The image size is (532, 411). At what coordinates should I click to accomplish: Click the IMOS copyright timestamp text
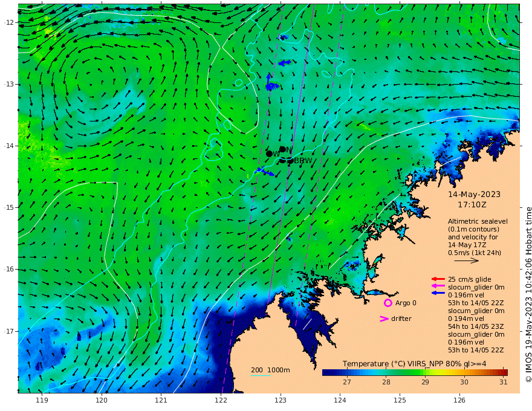[528, 295]
